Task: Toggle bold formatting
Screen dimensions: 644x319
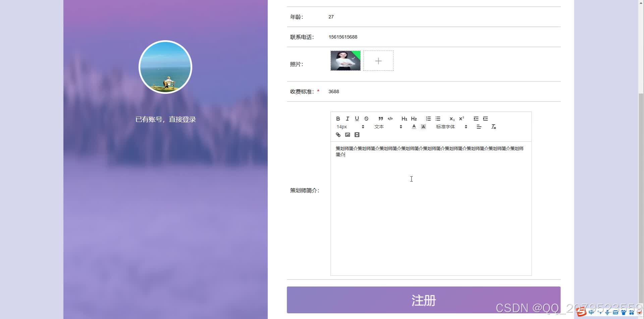Action: tap(338, 119)
